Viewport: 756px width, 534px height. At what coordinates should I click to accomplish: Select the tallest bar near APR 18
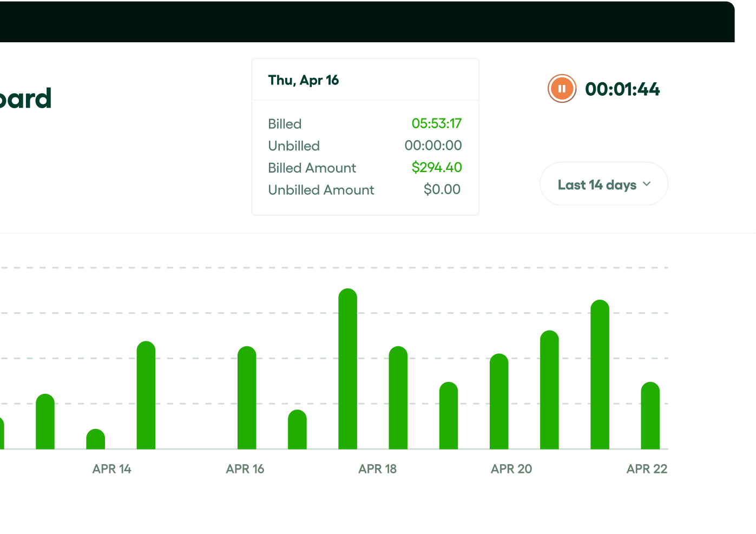pyautogui.click(x=348, y=369)
